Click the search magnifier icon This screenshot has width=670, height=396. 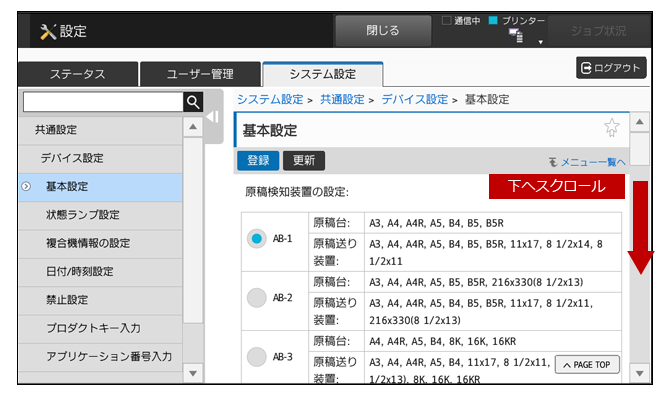point(193,102)
